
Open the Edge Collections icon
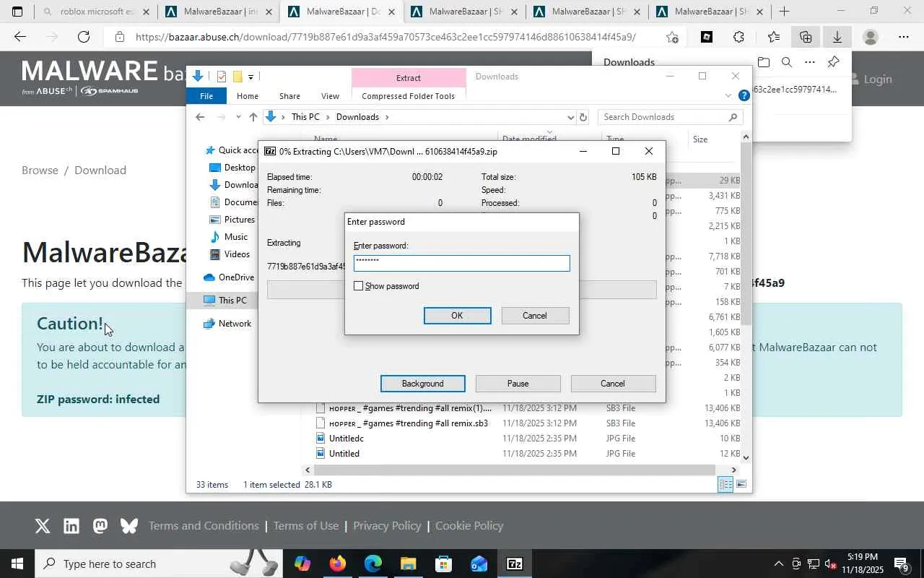(806, 37)
